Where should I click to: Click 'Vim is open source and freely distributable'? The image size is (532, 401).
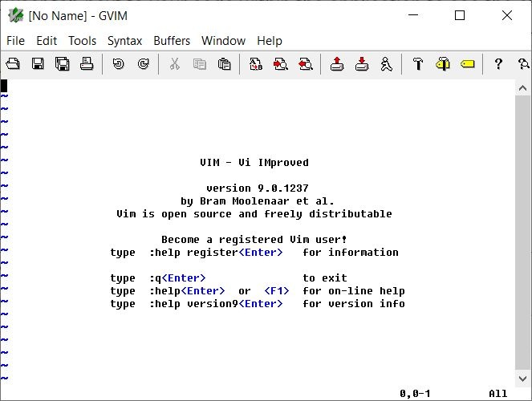coord(254,214)
